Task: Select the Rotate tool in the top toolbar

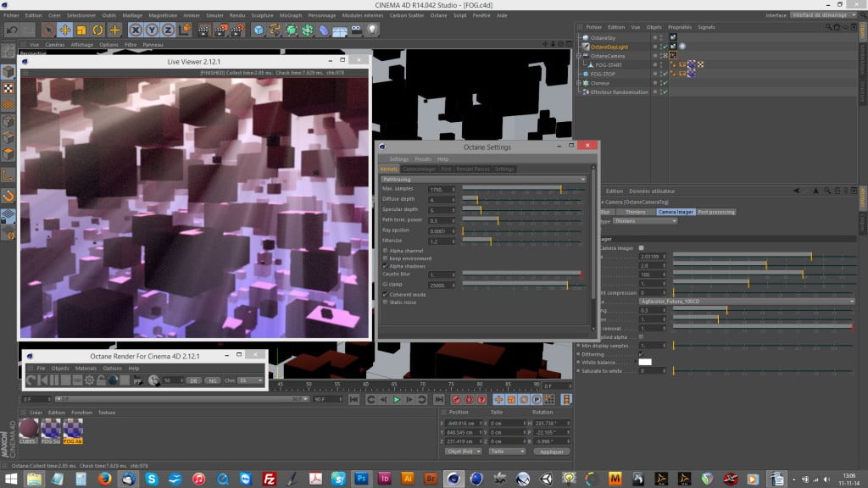Action: coord(97,30)
